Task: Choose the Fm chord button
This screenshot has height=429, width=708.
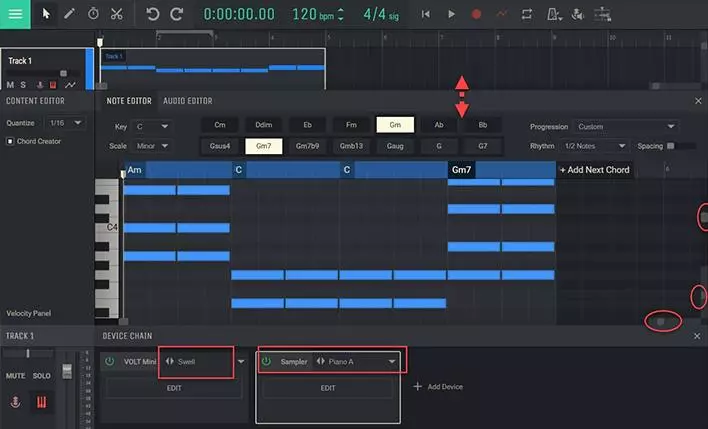Action: point(351,125)
